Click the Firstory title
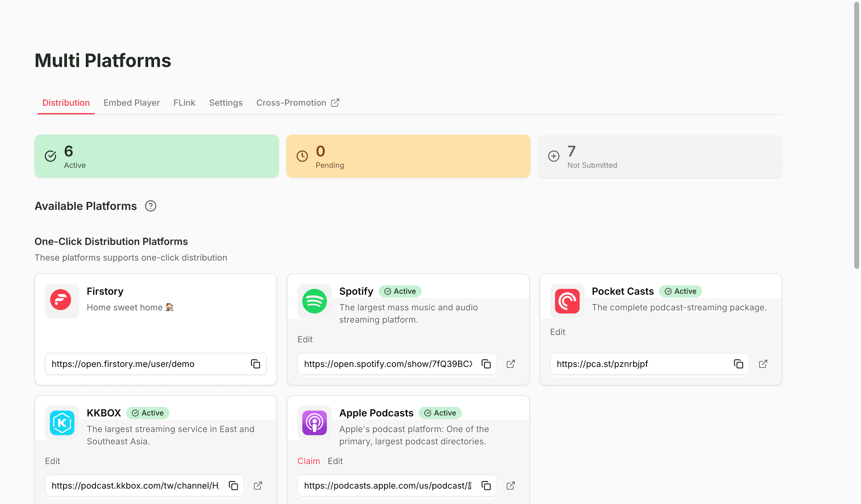 (x=105, y=291)
